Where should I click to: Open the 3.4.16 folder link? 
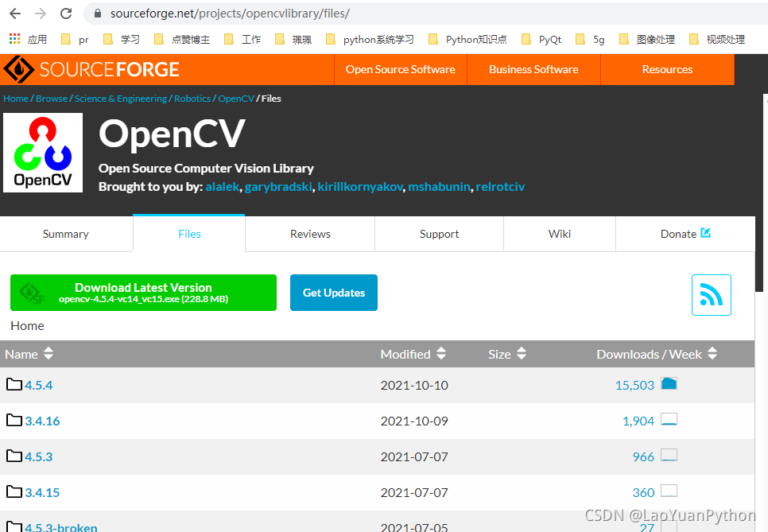pyautogui.click(x=42, y=421)
